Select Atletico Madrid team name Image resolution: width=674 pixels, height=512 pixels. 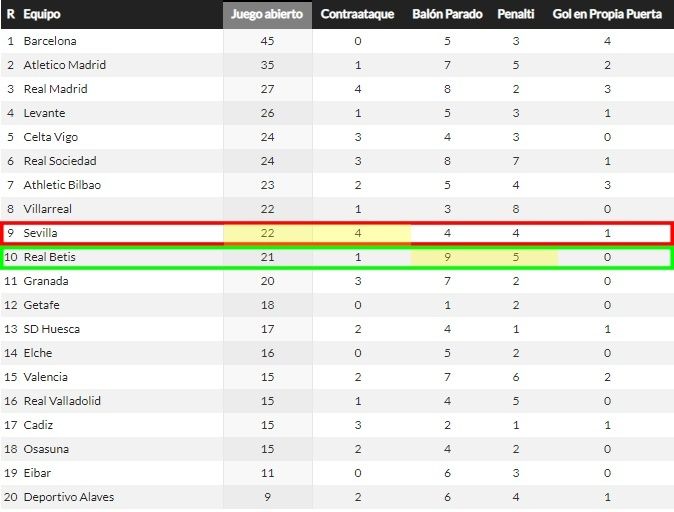tap(65, 65)
